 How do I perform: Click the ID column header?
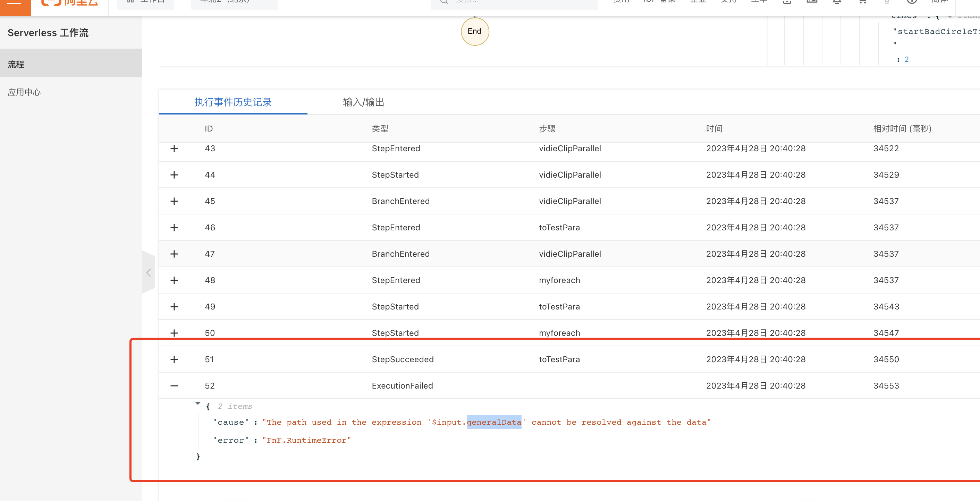coord(209,129)
